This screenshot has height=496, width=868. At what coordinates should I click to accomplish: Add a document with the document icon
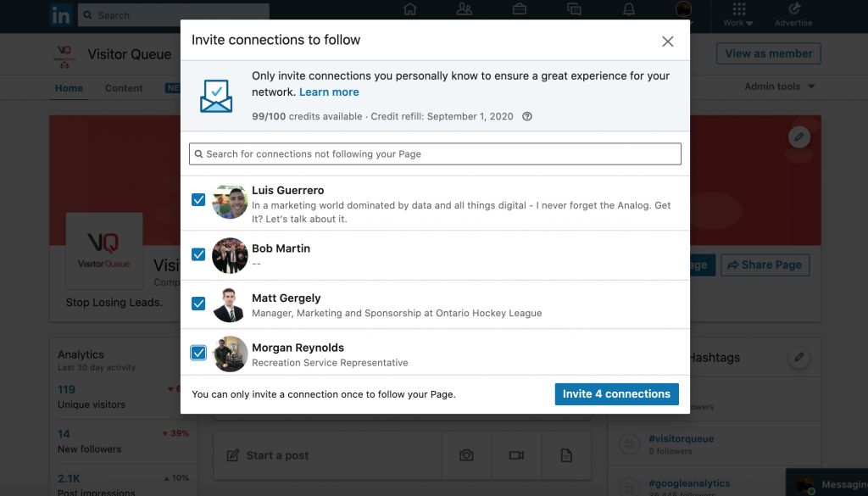pos(566,455)
